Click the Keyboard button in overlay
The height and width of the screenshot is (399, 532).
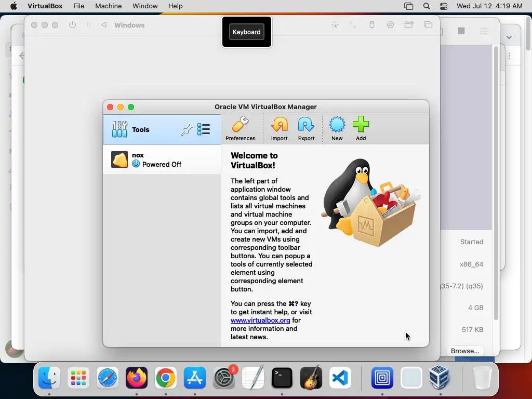247,32
